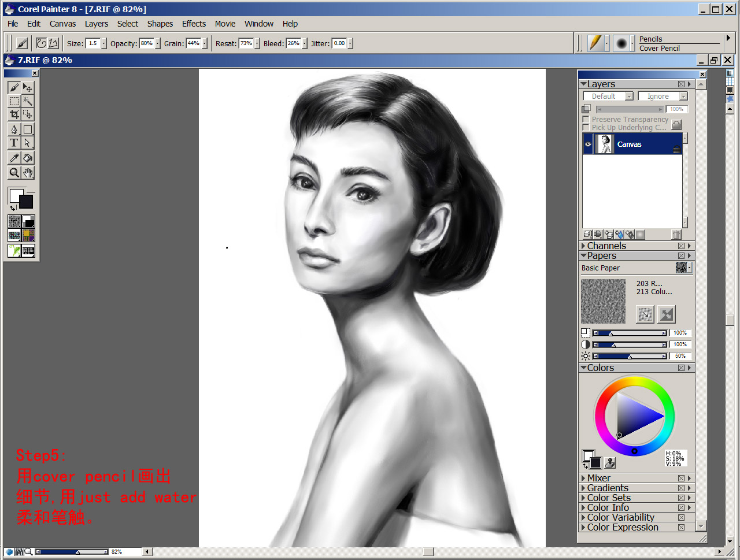Expand the Color Variability panel

583,518
